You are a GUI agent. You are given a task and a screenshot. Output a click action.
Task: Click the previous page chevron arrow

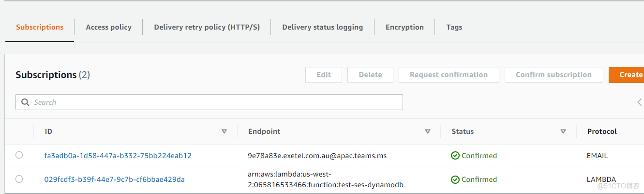tap(639, 102)
